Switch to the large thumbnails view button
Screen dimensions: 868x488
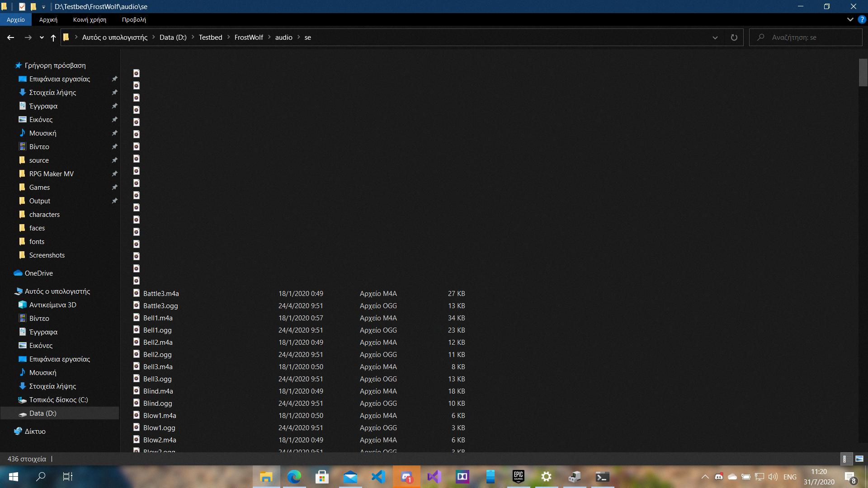859,459
